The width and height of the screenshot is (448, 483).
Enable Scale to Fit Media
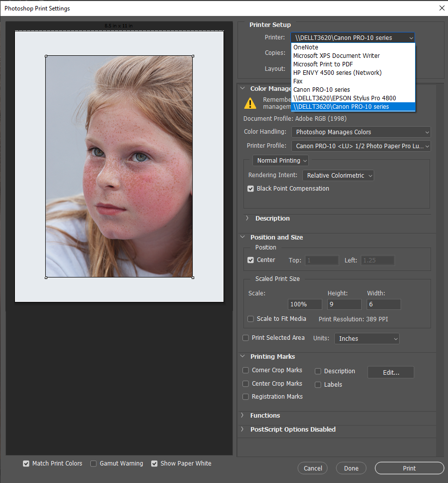251,319
